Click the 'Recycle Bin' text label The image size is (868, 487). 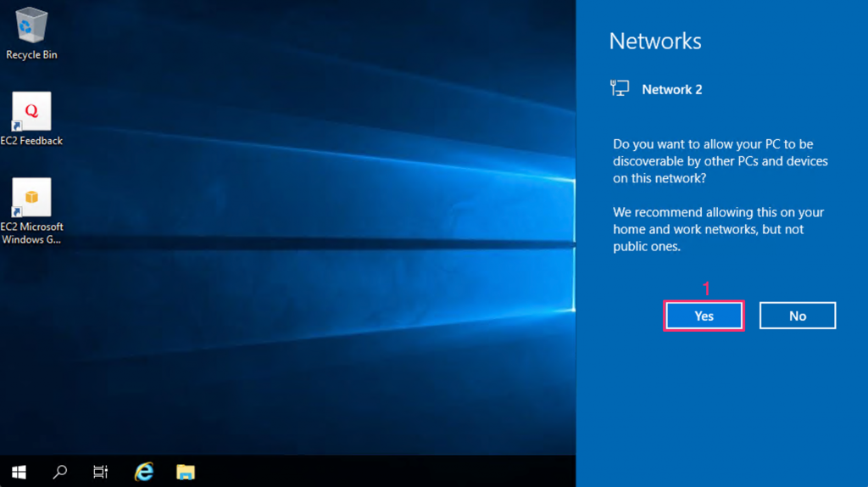coord(31,55)
